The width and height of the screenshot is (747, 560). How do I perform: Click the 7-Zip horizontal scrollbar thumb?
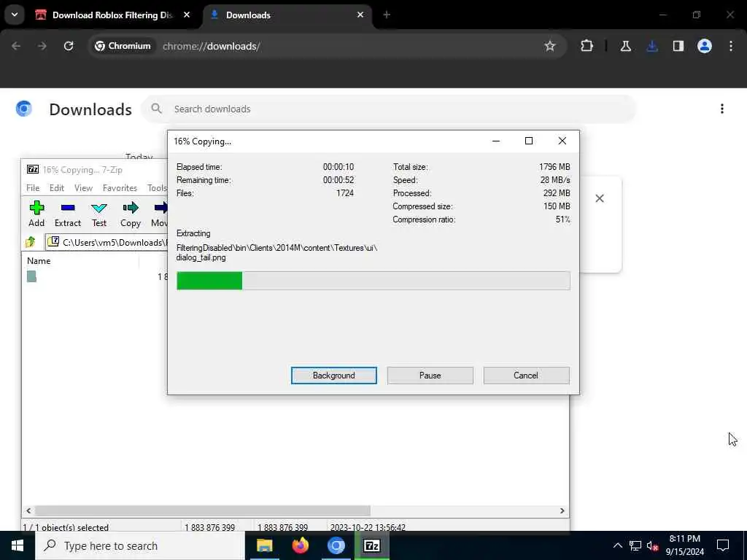tap(203, 510)
